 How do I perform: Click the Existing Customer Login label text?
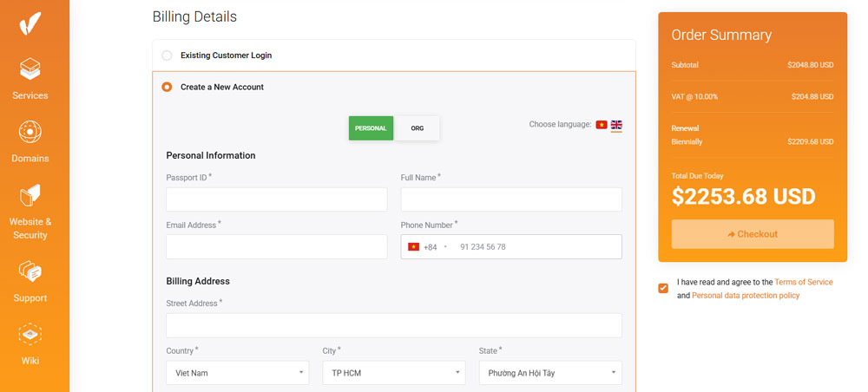coord(226,56)
